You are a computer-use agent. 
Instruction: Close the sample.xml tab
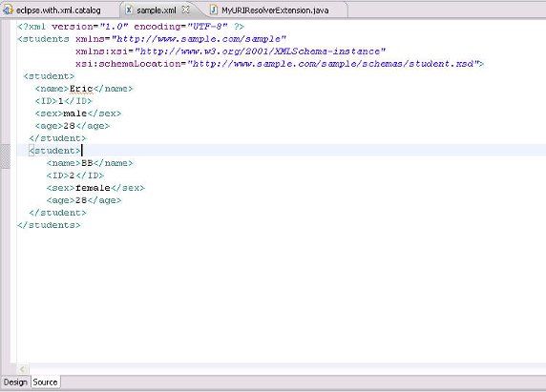click(186, 10)
